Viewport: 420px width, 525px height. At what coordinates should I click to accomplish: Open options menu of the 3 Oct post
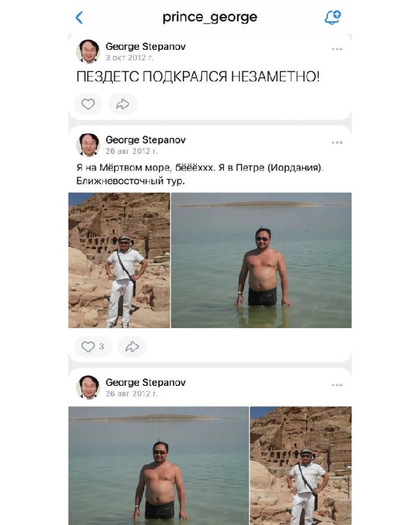(x=337, y=49)
